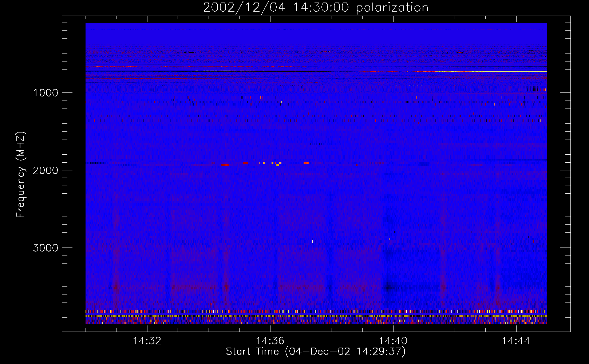This screenshot has width=589, height=364.
Task: Click the 14:36 time axis label
Action: pyautogui.click(x=270, y=341)
